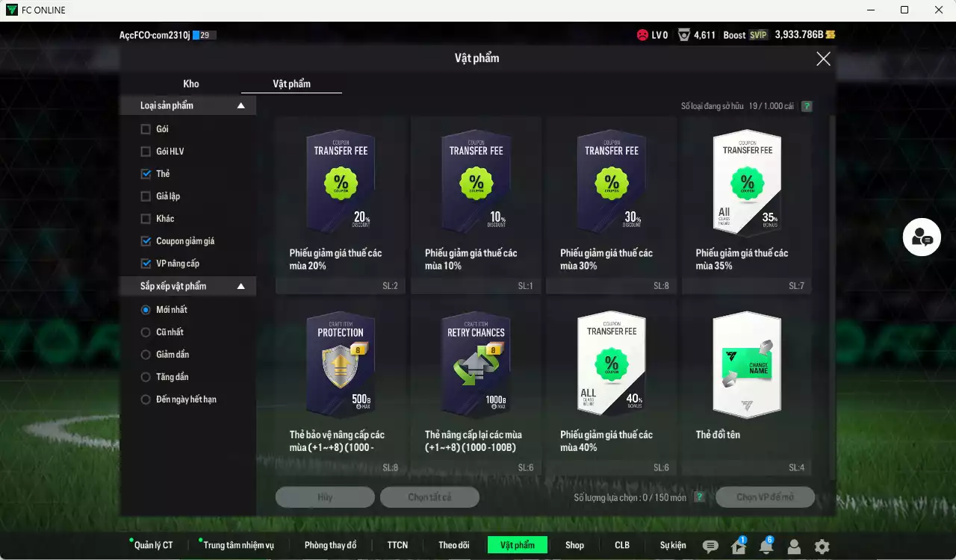Open settings gear icon
The image size is (956, 560).
pos(822,547)
